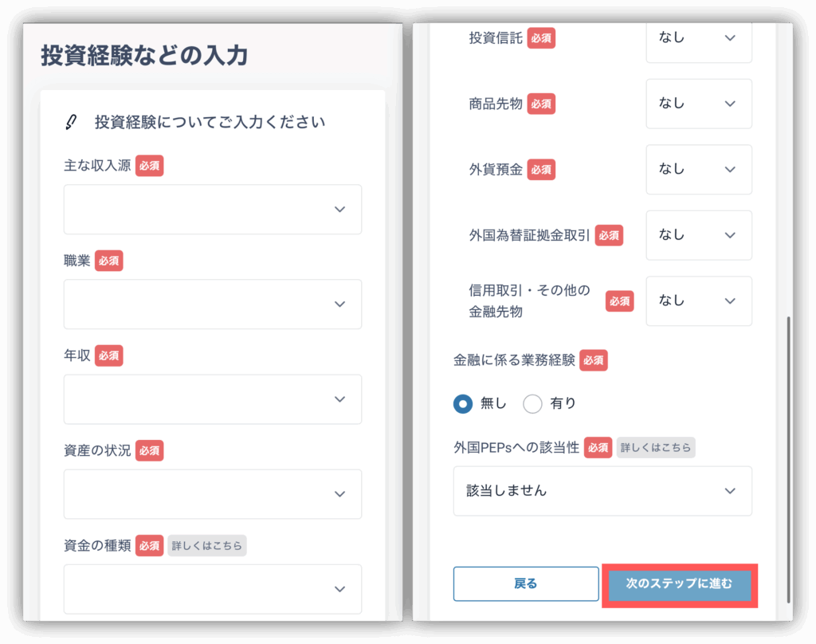Screen dimensions: 816x644
Task: Open the 外国為替証拠金取引 experience dropdown
Action: pos(698,235)
